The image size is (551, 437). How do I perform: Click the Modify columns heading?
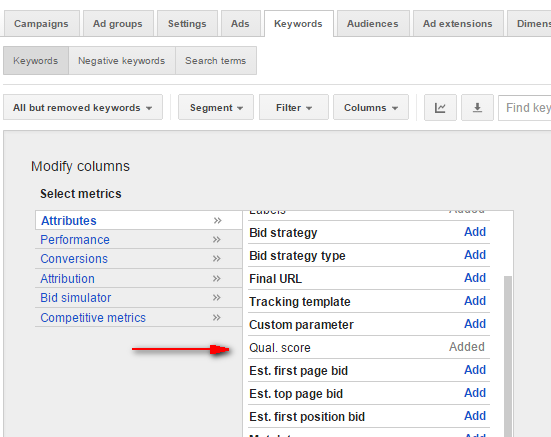(x=80, y=166)
